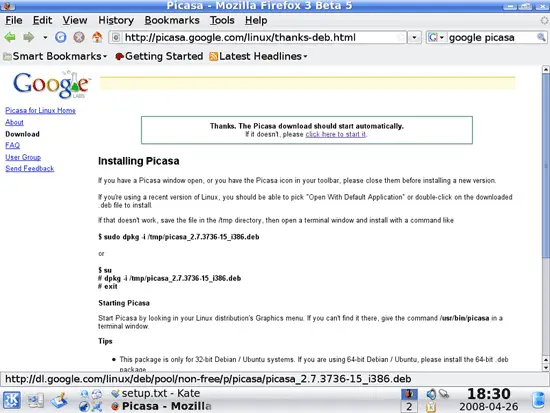The height and width of the screenshot is (413, 550).
Task: Open the Send Feedback link
Action: (x=30, y=168)
